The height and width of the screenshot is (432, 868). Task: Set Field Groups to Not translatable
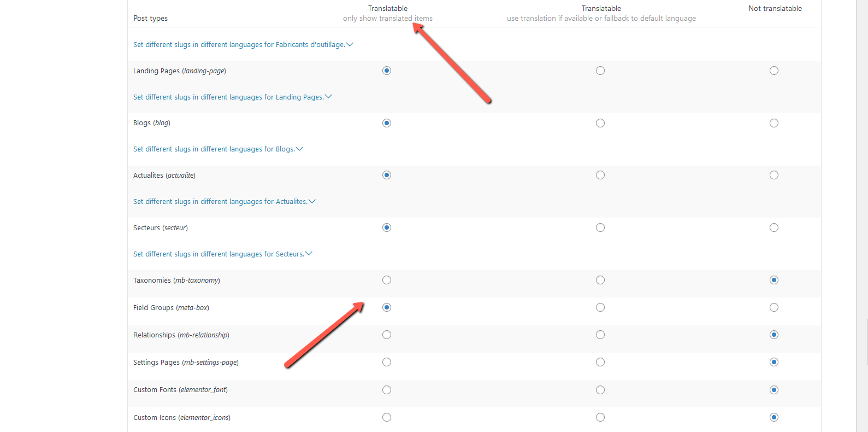click(x=774, y=307)
